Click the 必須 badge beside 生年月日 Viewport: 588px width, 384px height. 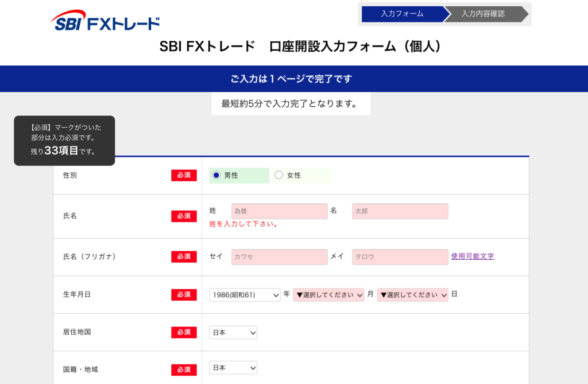pyautogui.click(x=184, y=294)
